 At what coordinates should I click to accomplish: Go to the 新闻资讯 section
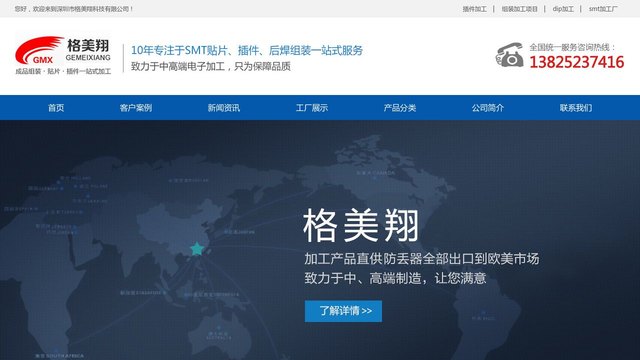pyautogui.click(x=224, y=108)
